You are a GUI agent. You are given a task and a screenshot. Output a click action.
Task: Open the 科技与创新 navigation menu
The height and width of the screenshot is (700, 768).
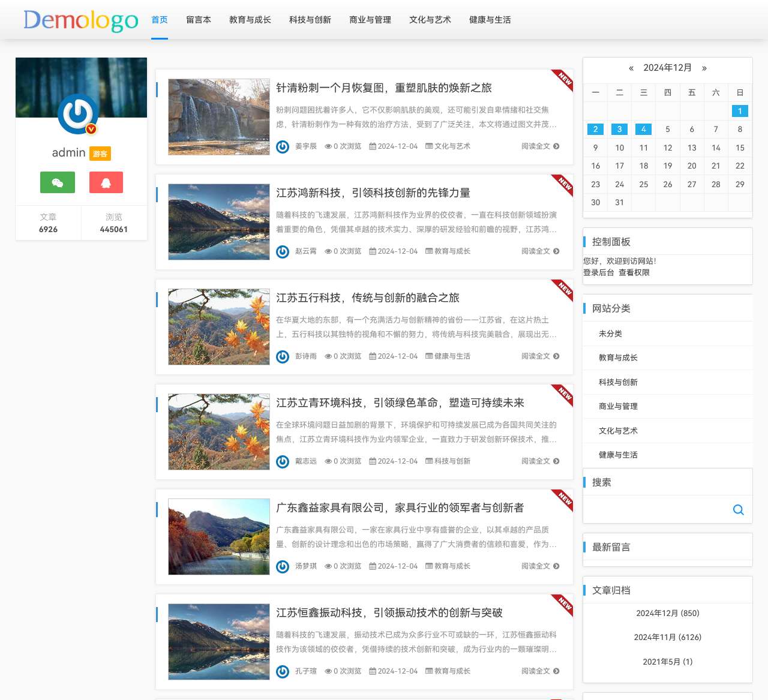coord(310,20)
